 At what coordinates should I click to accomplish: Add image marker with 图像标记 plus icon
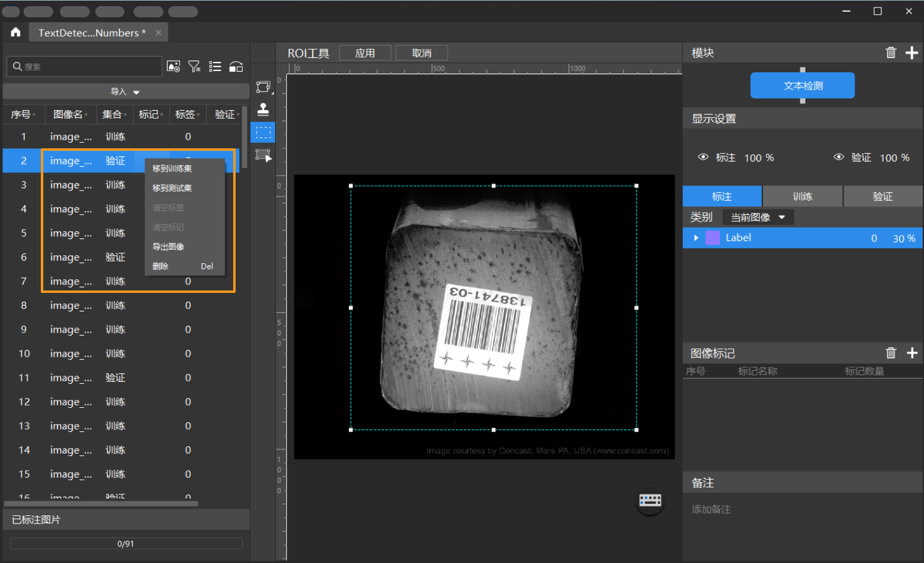[x=912, y=353]
